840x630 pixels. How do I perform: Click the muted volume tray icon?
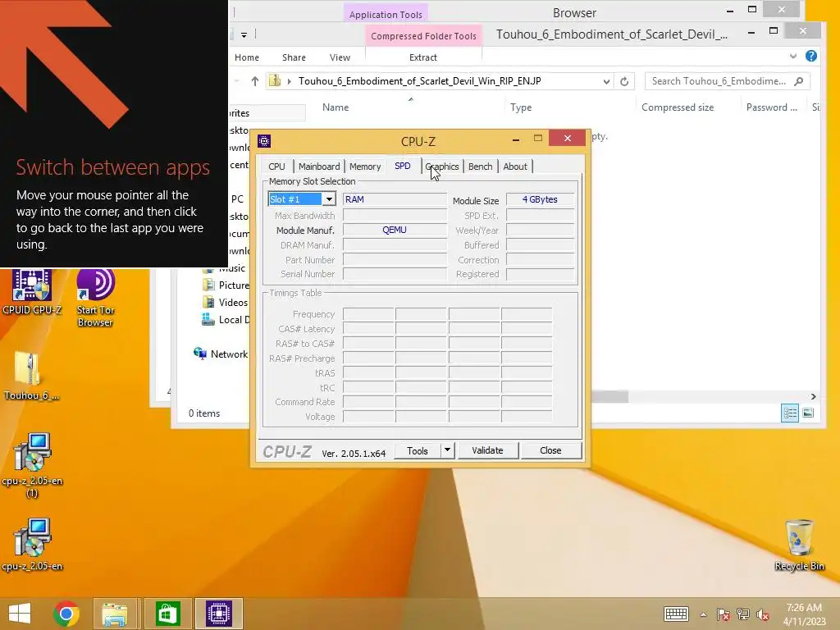[763, 614]
